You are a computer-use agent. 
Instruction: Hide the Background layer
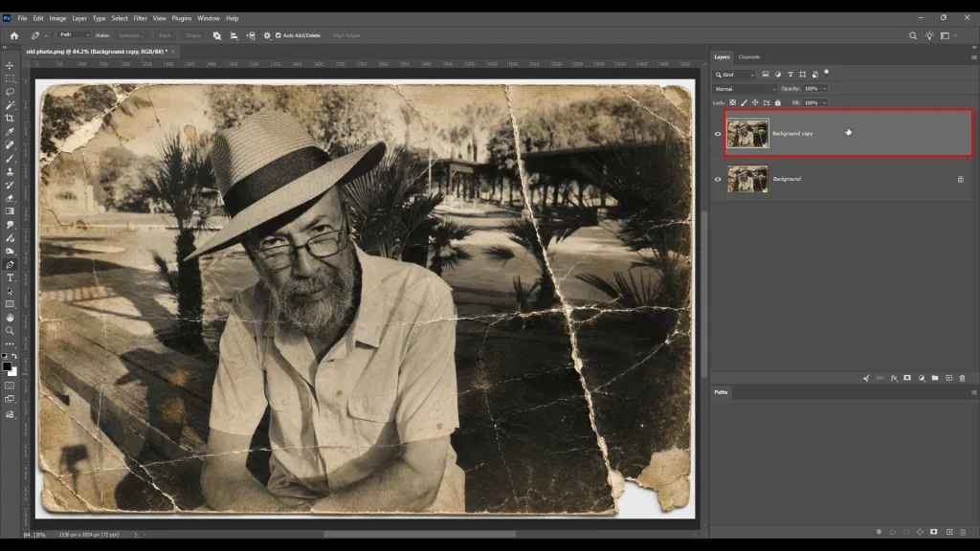click(x=718, y=179)
